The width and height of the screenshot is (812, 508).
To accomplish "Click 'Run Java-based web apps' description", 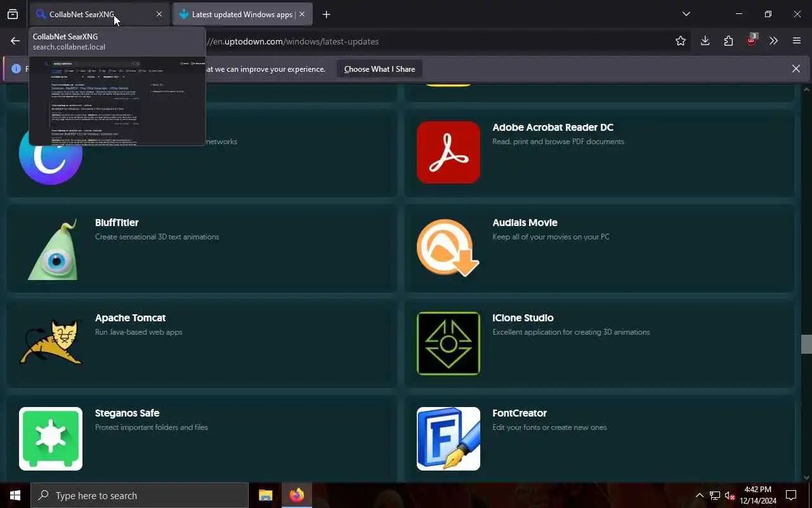I will pos(138,331).
